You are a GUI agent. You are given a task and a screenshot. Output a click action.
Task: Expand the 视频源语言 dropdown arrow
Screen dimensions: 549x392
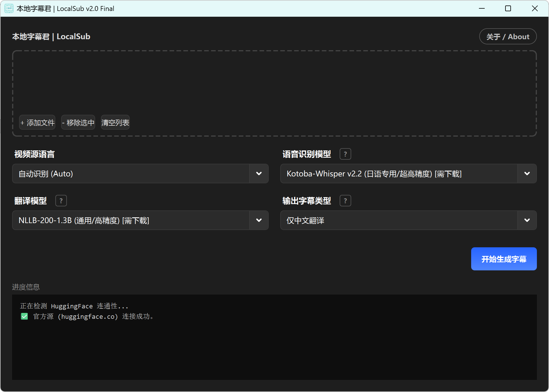tap(259, 174)
